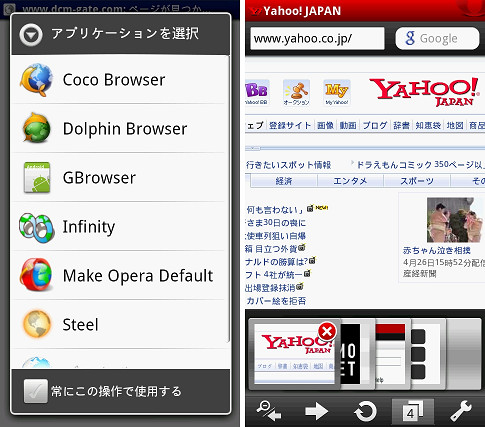Viewport: 485px width, 427px height.
Task: Open the オークション auction icon
Action: (296, 92)
